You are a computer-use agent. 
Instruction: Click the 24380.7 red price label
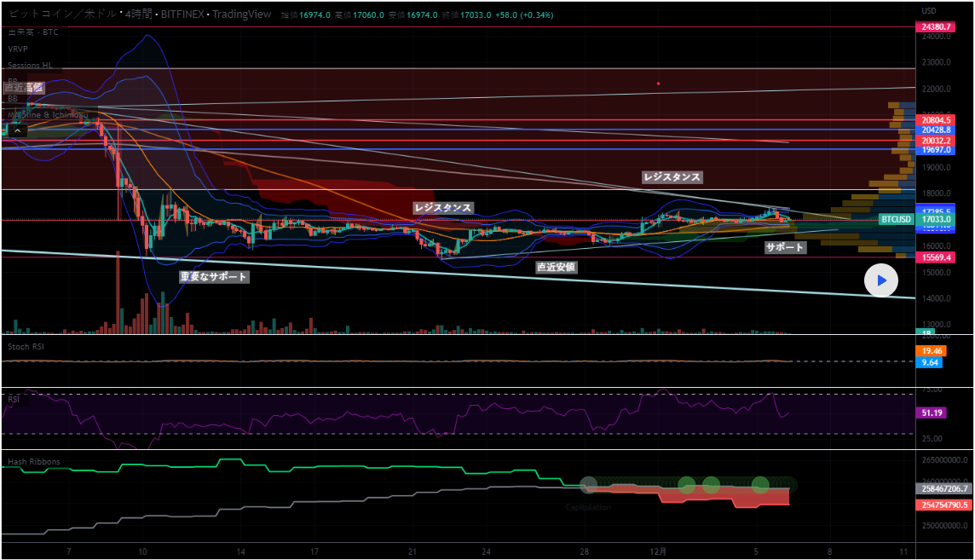935,27
